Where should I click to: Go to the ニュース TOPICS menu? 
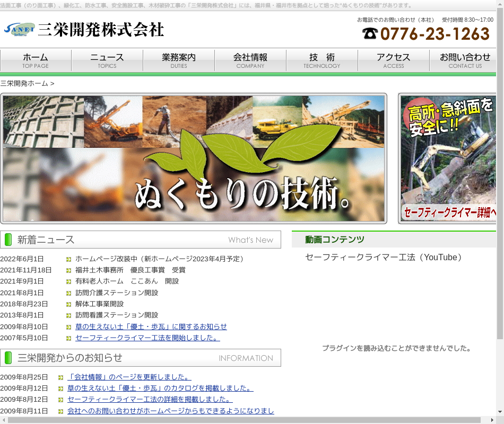107,60
